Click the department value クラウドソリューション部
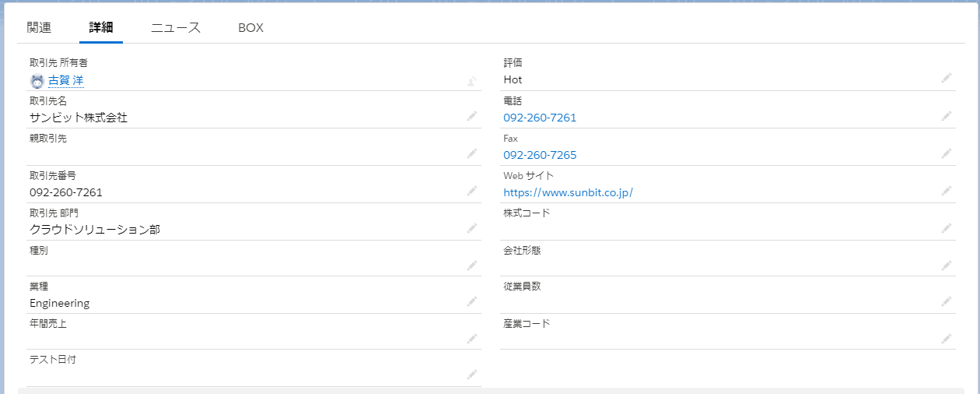 click(x=95, y=230)
